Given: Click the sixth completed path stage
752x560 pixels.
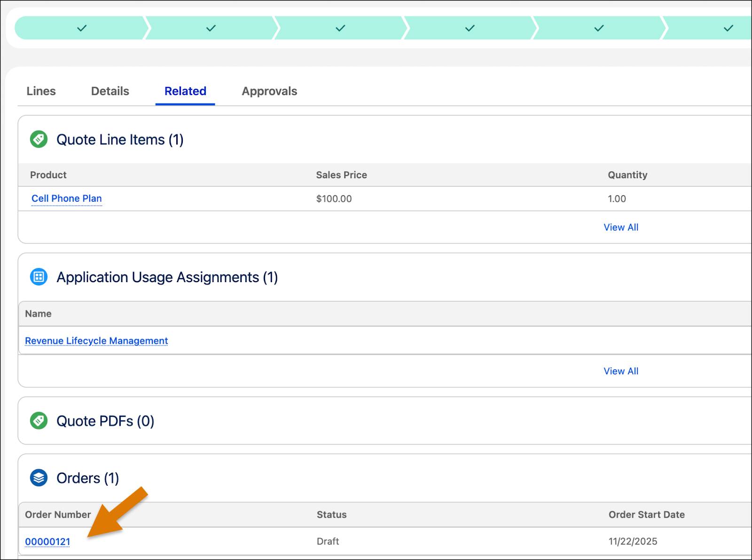Looking at the screenshot, I should pos(707,28).
